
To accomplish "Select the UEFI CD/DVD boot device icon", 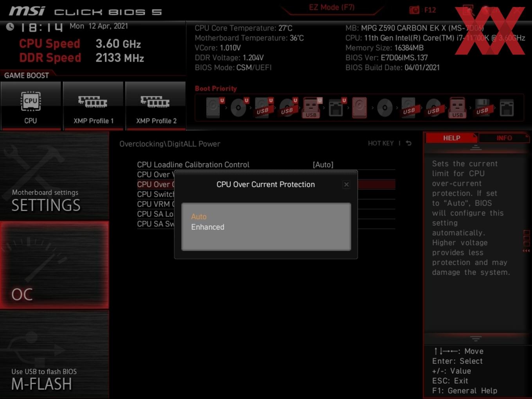I will click(238, 107).
